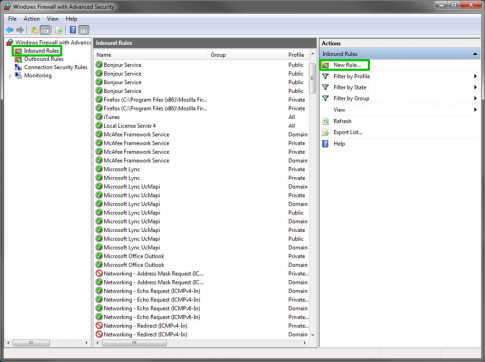485x362 pixels.
Task: Select the Echo Request (ICMPv4-In) Domain rule
Action: coord(202,291)
